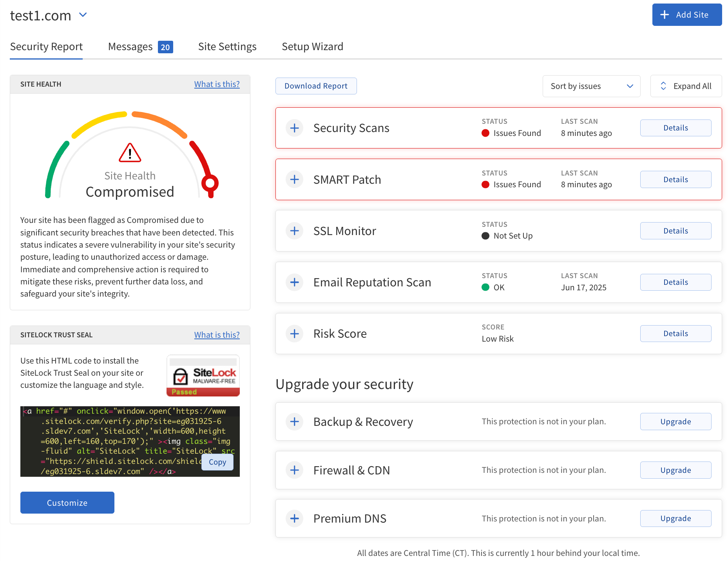Viewport: 728px width, 561px height.
Task: Expand the Risk Score row plus icon
Action: pyautogui.click(x=295, y=334)
